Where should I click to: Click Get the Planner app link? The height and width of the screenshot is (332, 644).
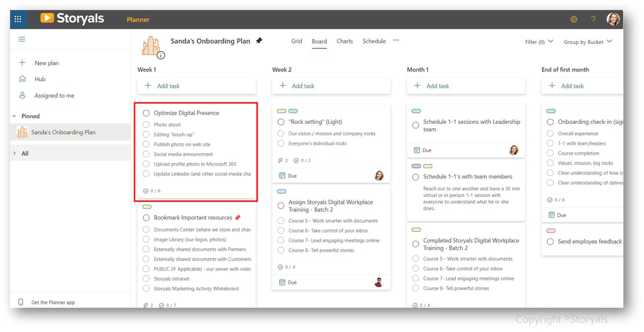pos(53,302)
